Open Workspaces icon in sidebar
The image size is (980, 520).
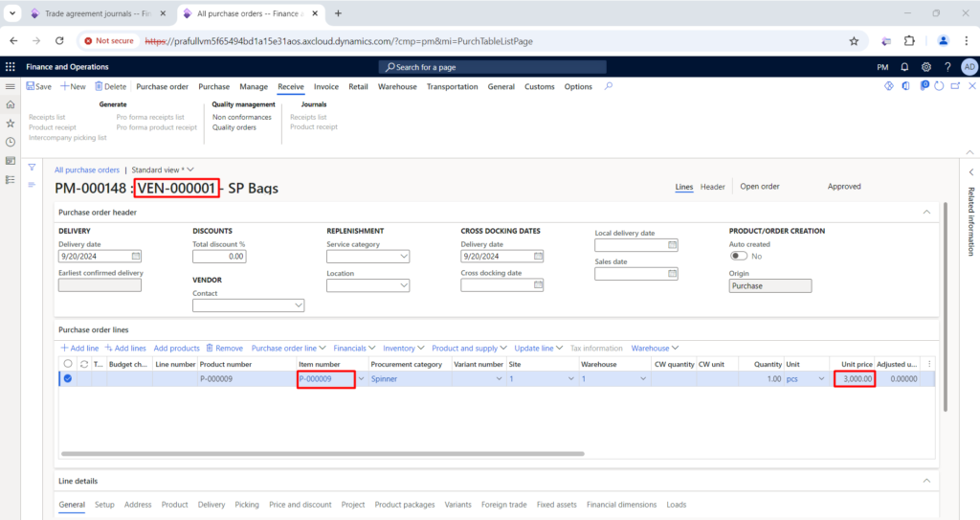10,161
